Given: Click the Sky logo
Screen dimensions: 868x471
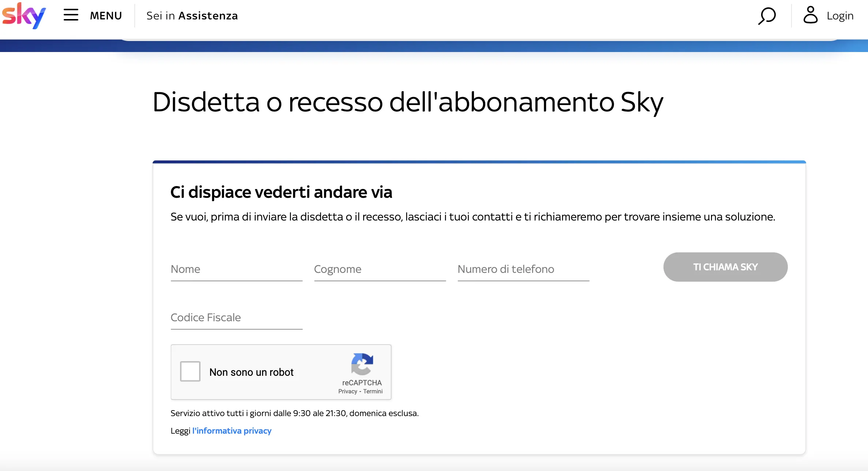Looking at the screenshot, I should point(24,16).
